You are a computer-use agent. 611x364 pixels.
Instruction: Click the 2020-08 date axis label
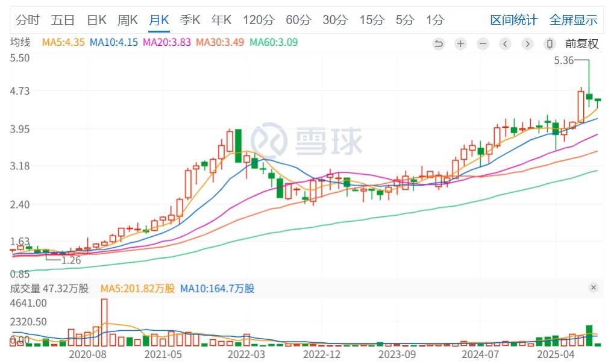(x=88, y=354)
